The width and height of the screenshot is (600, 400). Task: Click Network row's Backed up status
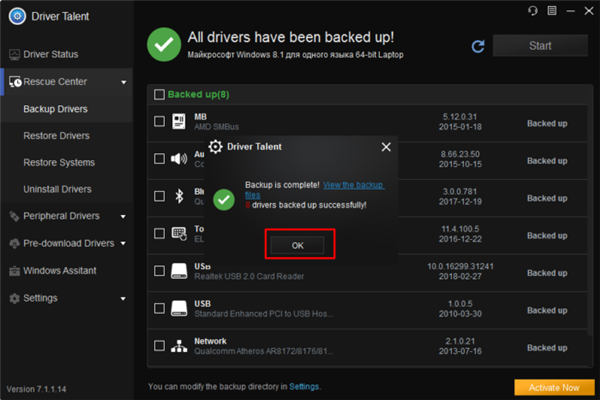click(547, 348)
